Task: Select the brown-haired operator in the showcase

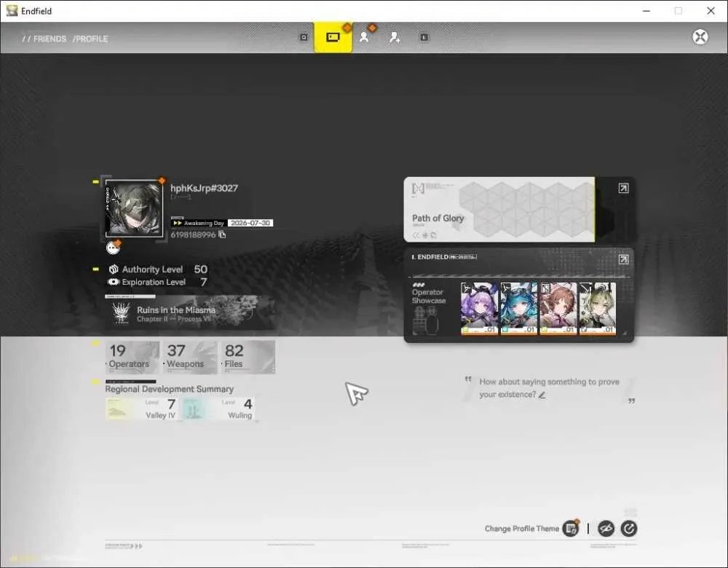Action: (x=558, y=308)
